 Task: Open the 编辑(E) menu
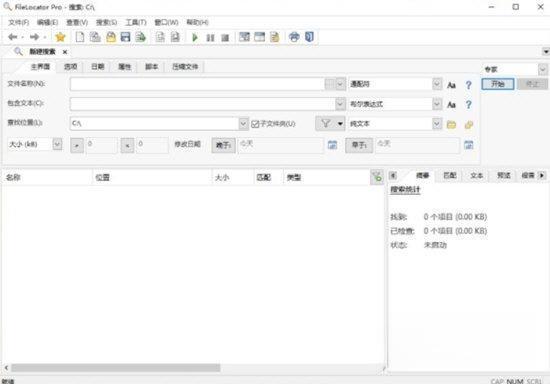point(47,22)
